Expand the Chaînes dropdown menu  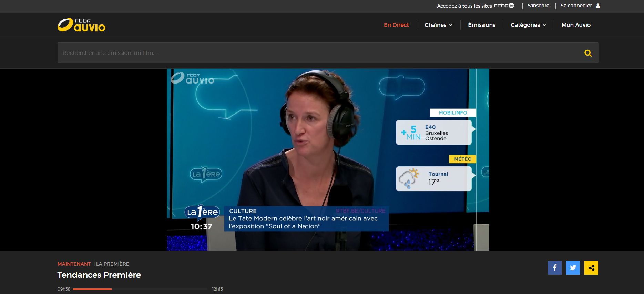[438, 25]
